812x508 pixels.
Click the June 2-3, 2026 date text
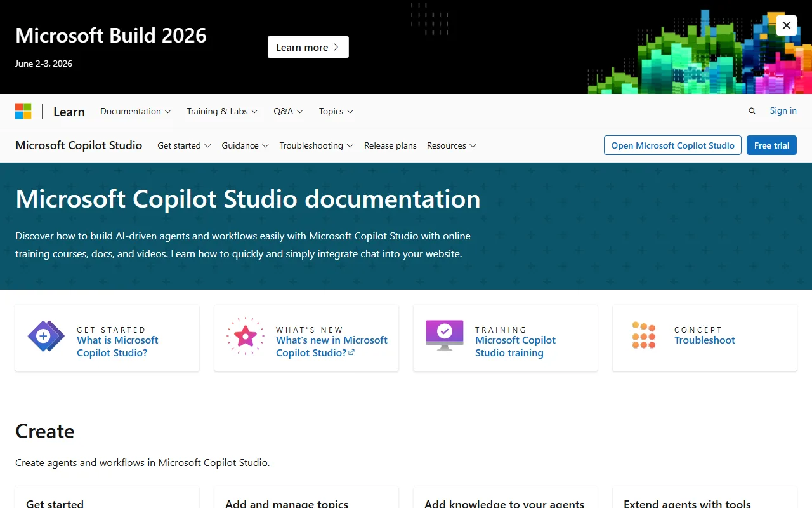pos(44,63)
